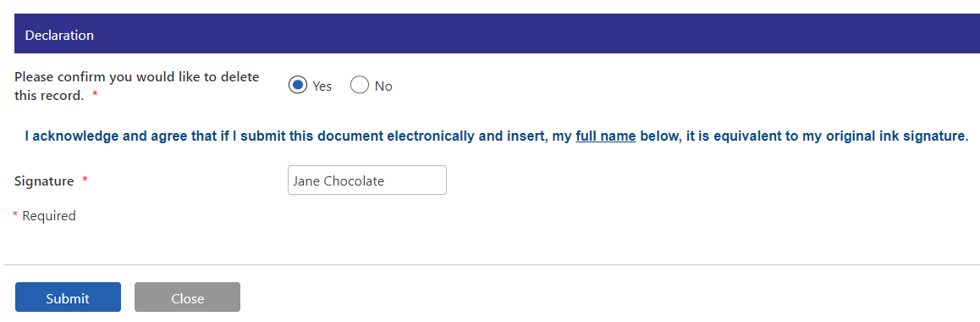Select the No radio button

coord(360,85)
